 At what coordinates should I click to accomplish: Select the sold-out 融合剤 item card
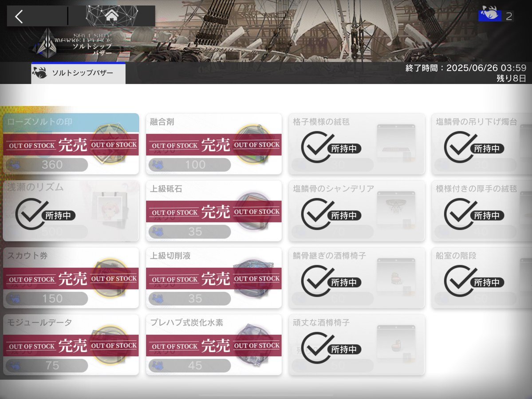[214, 144]
